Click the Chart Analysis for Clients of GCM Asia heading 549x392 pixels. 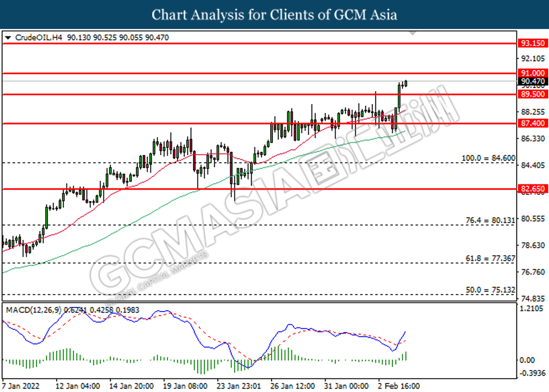pos(274,15)
